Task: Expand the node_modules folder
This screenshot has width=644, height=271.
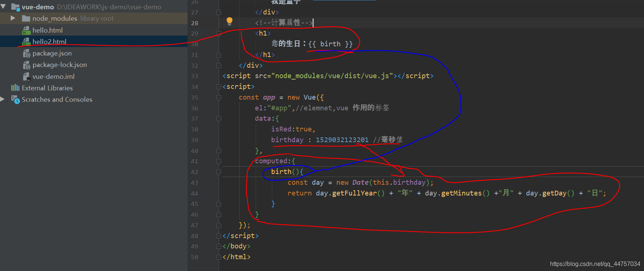Action: coord(13,18)
